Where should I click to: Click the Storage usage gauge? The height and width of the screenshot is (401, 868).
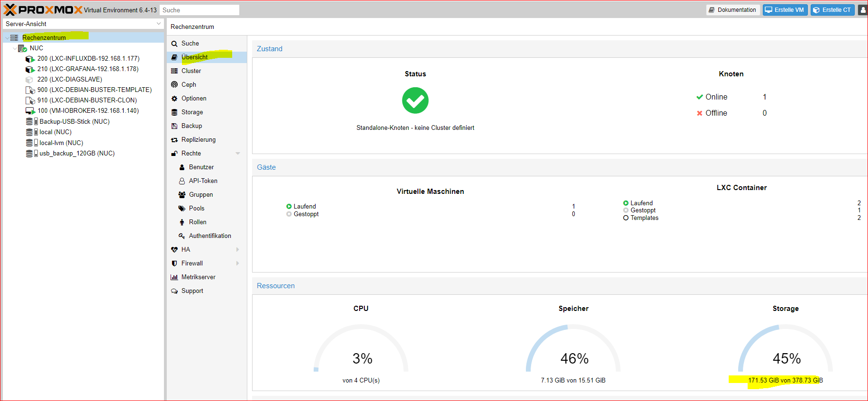tap(786, 348)
